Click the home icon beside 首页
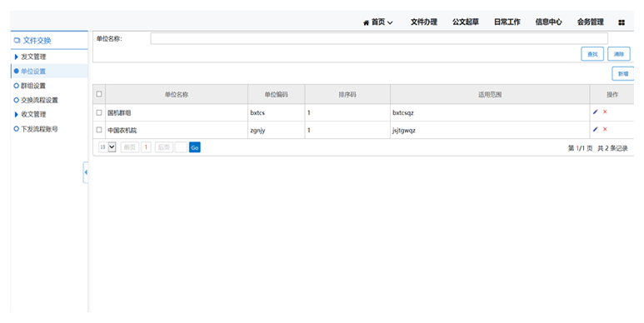 click(x=366, y=22)
